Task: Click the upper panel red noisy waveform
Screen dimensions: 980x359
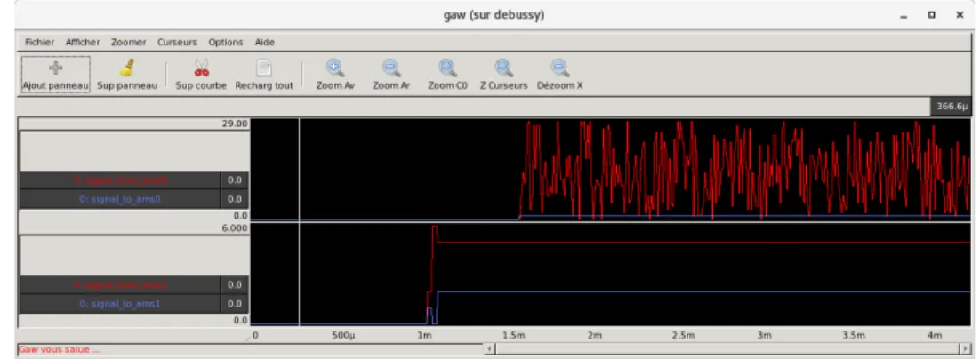Action: click(743, 169)
